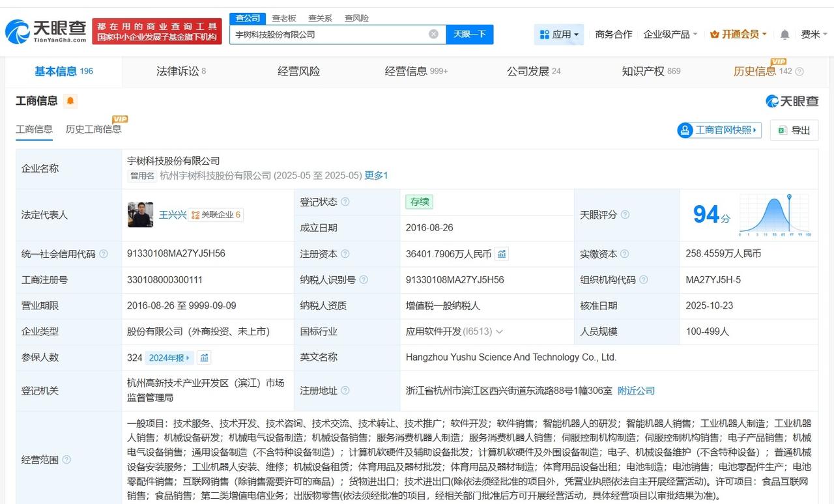Click the 94分 Tianyan score value
Image resolution: width=834 pixels, height=504 pixels.
point(712,214)
